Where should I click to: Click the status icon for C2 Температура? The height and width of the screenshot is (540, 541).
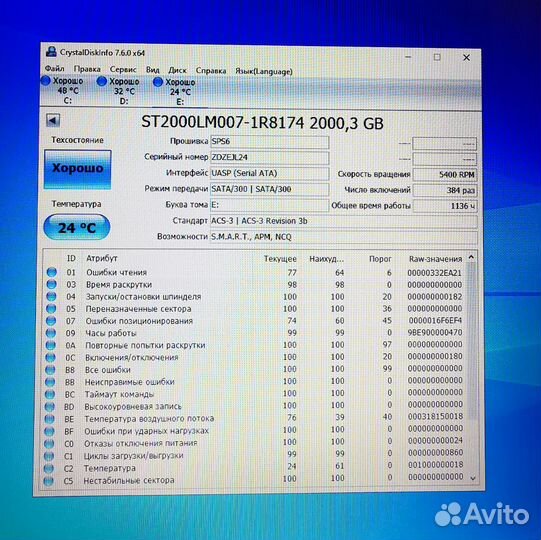click(x=49, y=468)
